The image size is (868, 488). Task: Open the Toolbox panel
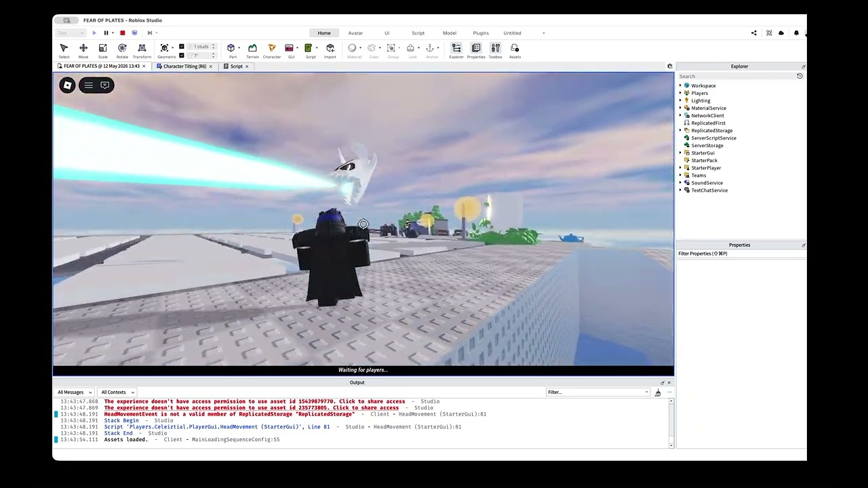[496, 51]
